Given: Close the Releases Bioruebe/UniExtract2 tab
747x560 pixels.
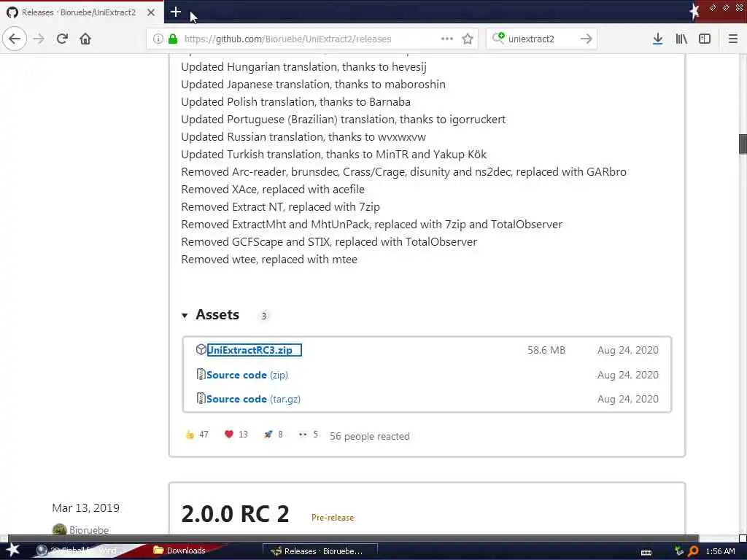Looking at the screenshot, I should coord(151,12).
